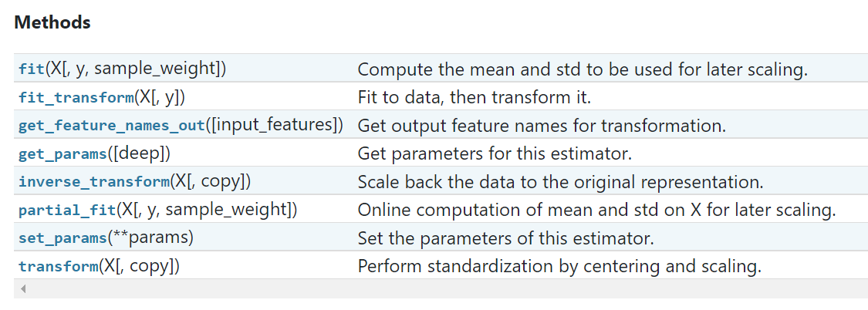Open the get_params method link
This screenshot has height=310, width=868.
point(62,153)
